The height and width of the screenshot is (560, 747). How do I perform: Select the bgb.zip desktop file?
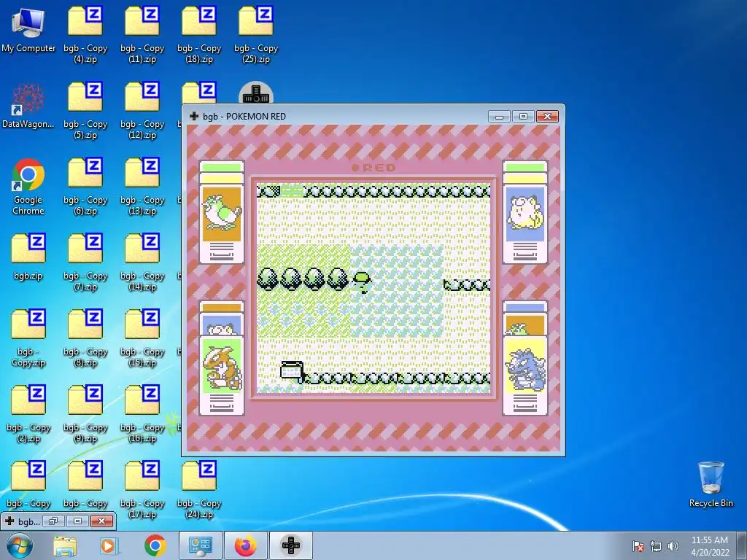(28, 257)
